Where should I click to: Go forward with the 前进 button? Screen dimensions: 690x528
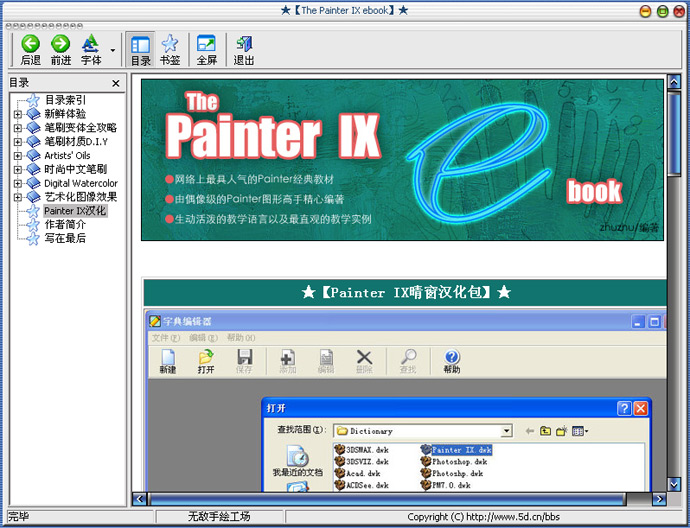pyautogui.click(x=61, y=50)
